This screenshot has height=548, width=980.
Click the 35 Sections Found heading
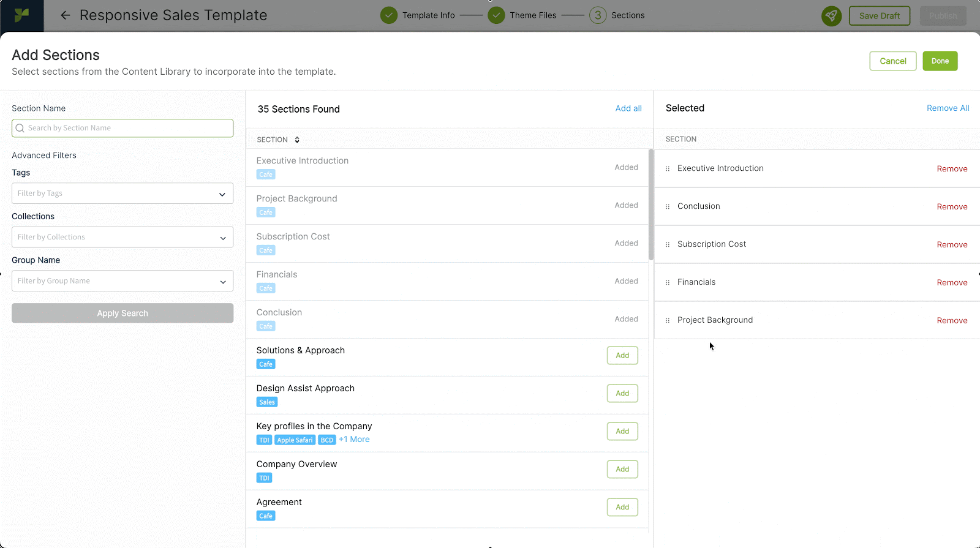(x=298, y=109)
